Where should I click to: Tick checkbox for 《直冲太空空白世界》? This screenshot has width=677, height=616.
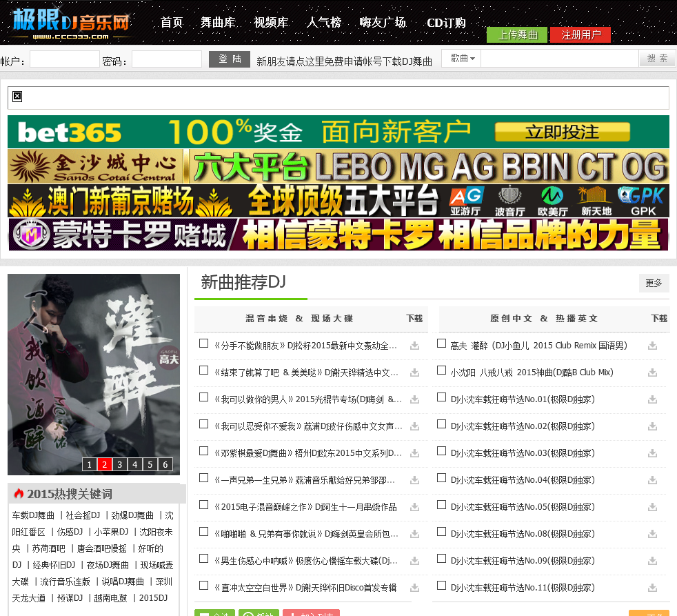point(204,586)
